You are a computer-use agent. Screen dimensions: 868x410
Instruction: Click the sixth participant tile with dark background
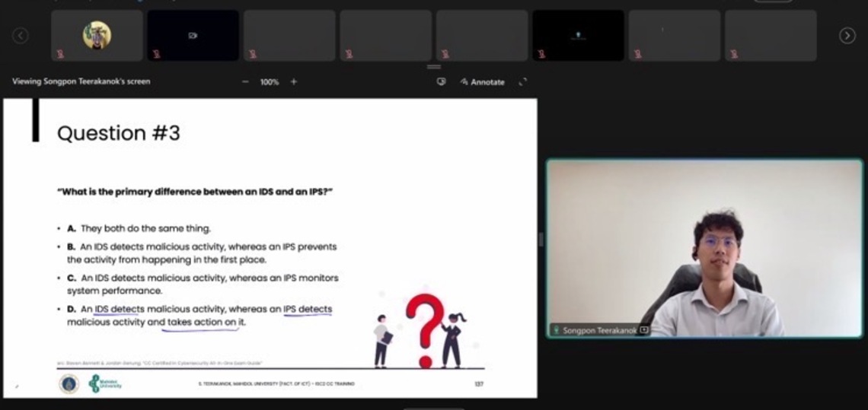578,35
